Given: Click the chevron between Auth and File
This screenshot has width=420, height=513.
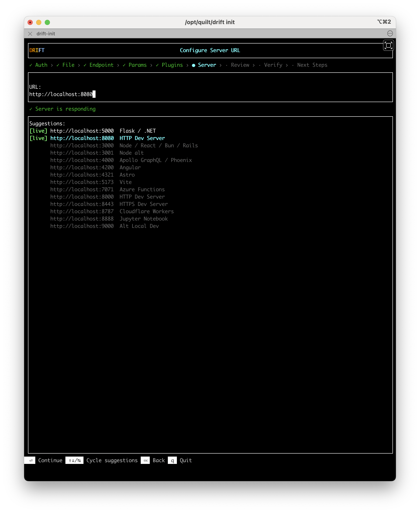Looking at the screenshot, I should (x=52, y=65).
